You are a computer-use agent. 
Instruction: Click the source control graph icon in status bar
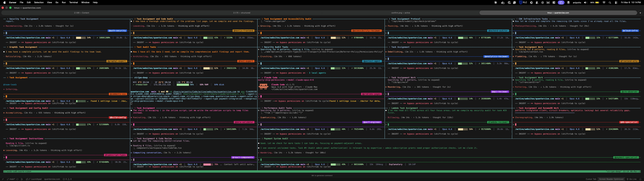pyautogui.click(x=22, y=179)
